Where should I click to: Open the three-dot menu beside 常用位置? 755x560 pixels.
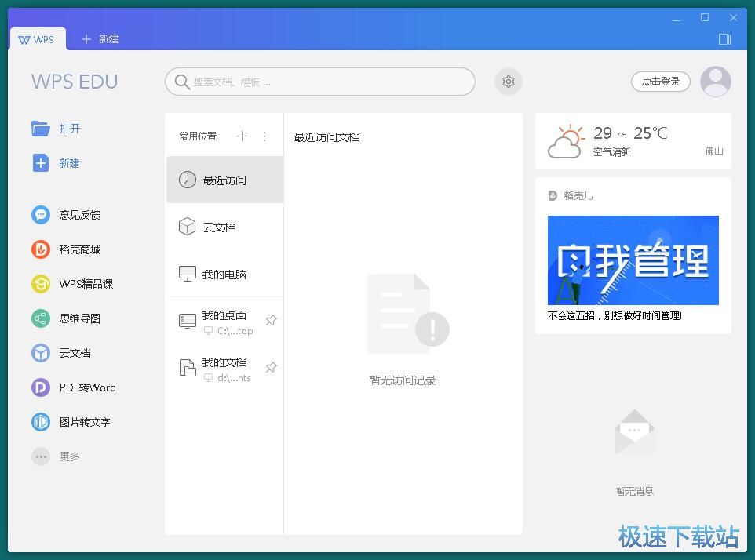[x=264, y=136]
